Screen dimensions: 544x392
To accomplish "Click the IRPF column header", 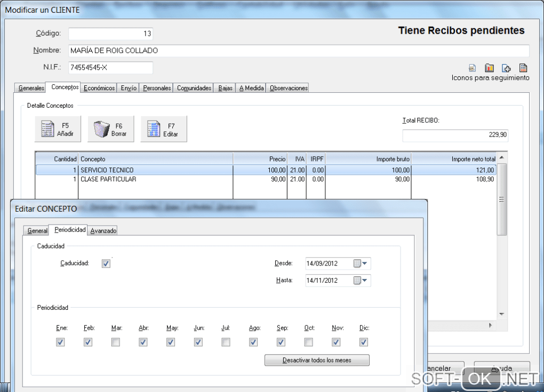I will [316, 159].
